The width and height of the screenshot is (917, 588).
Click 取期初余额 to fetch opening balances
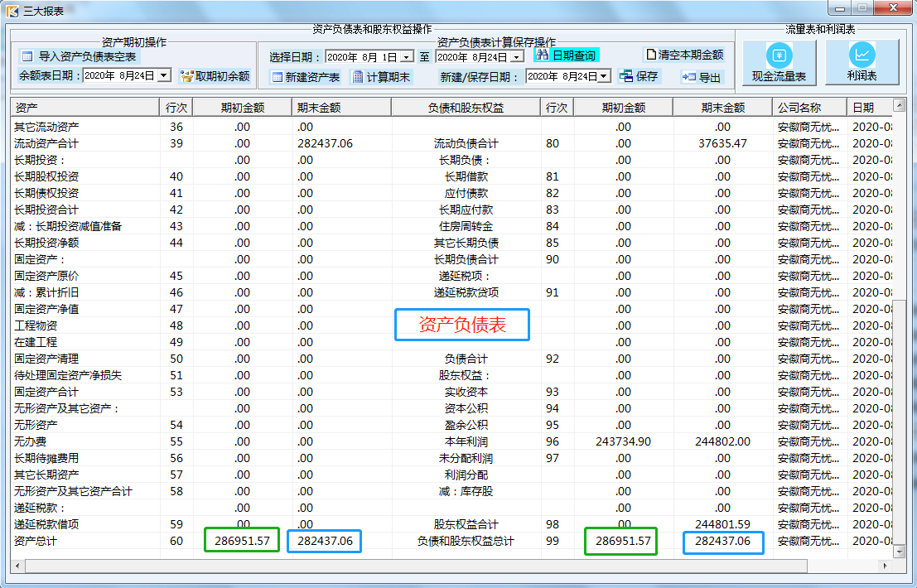pyautogui.click(x=215, y=76)
